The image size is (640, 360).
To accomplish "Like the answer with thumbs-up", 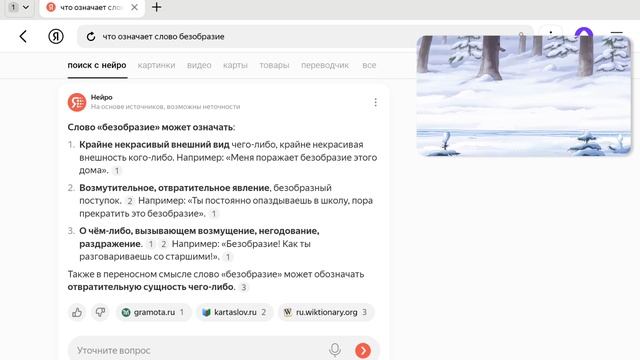I will [x=77, y=312].
